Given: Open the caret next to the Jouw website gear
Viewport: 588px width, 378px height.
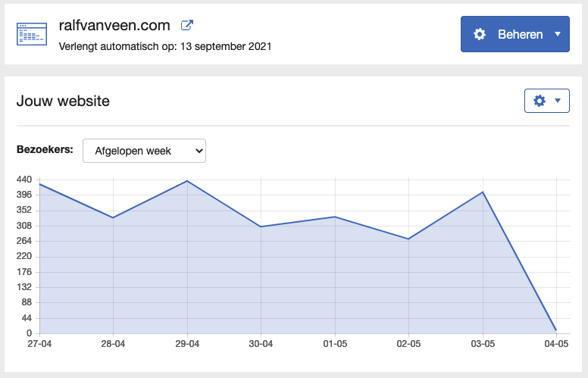Looking at the screenshot, I should click(558, 101).
